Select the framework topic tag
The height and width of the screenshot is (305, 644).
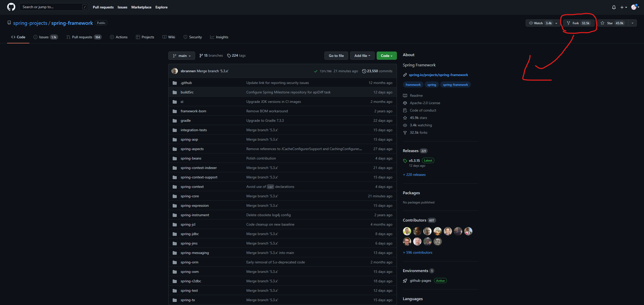tap(413, 85)
